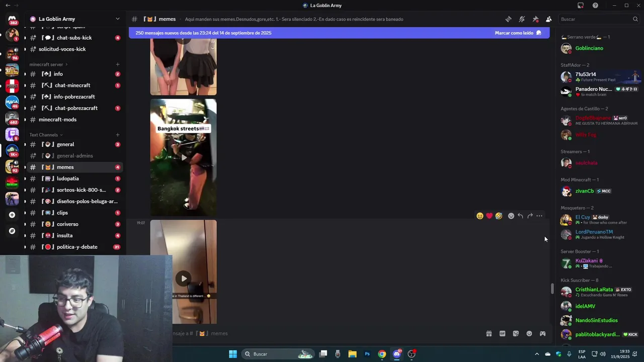Open the politica-y-debate channel
644x362 pixels.
tap(74, 247)
